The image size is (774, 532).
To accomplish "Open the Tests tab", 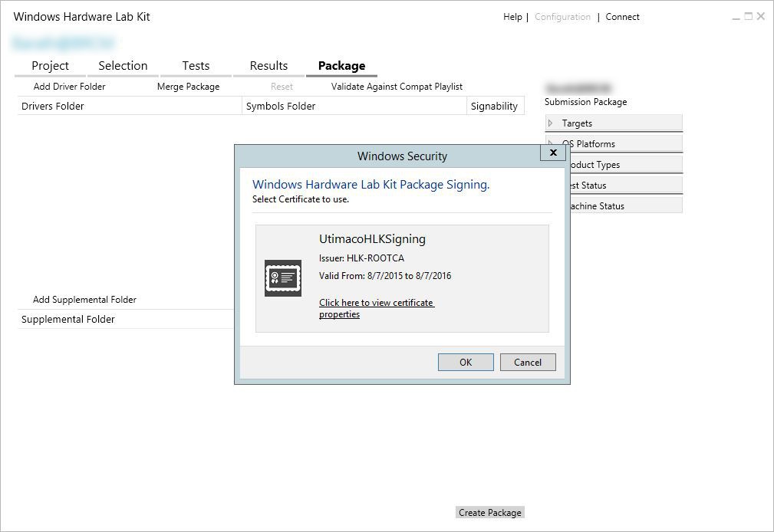I will click(x=196, y=66).
